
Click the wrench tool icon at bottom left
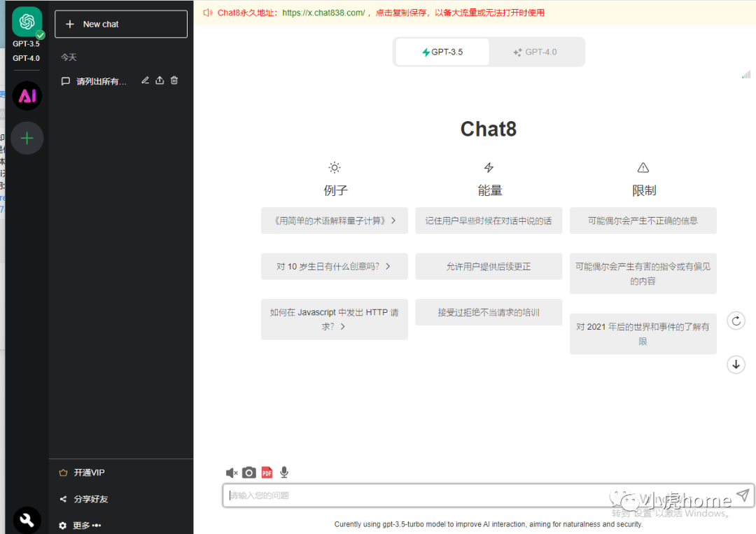(x=27, y=519)
